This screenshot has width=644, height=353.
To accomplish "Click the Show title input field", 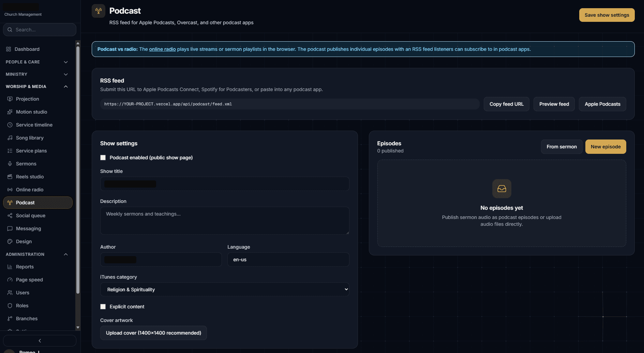I will pyautogui.click(x=225, y=184).
